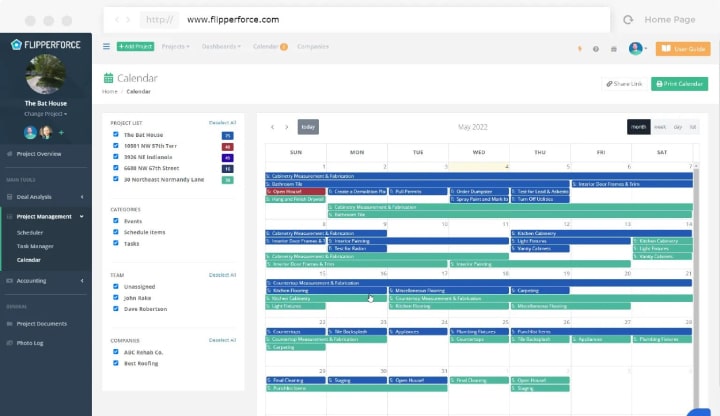
Task: Go to next month arrow
Action: point(287,127)
